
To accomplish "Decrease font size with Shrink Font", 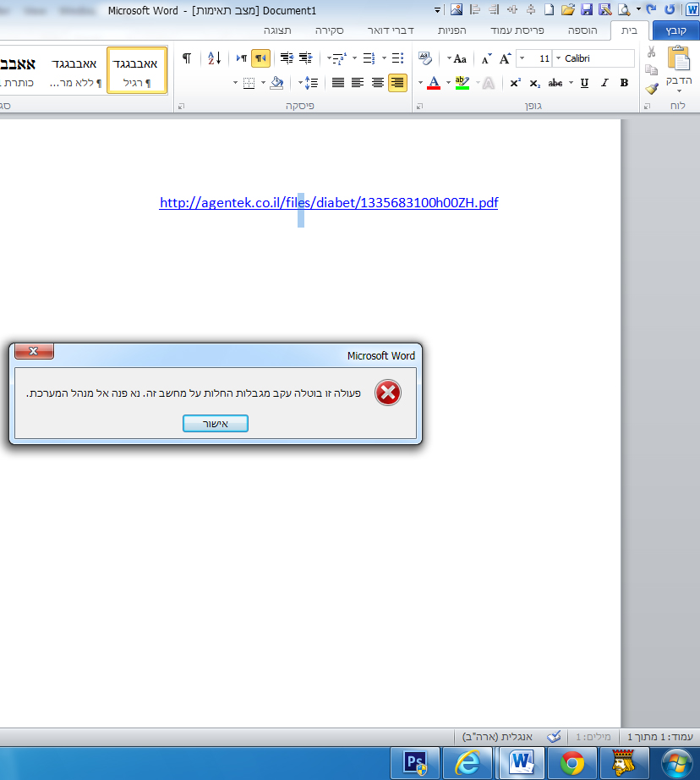I will tap(486, 58).
